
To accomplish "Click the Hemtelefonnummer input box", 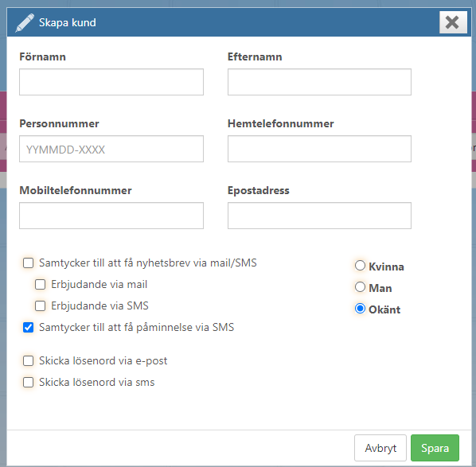I will click(x=319, y=149).
